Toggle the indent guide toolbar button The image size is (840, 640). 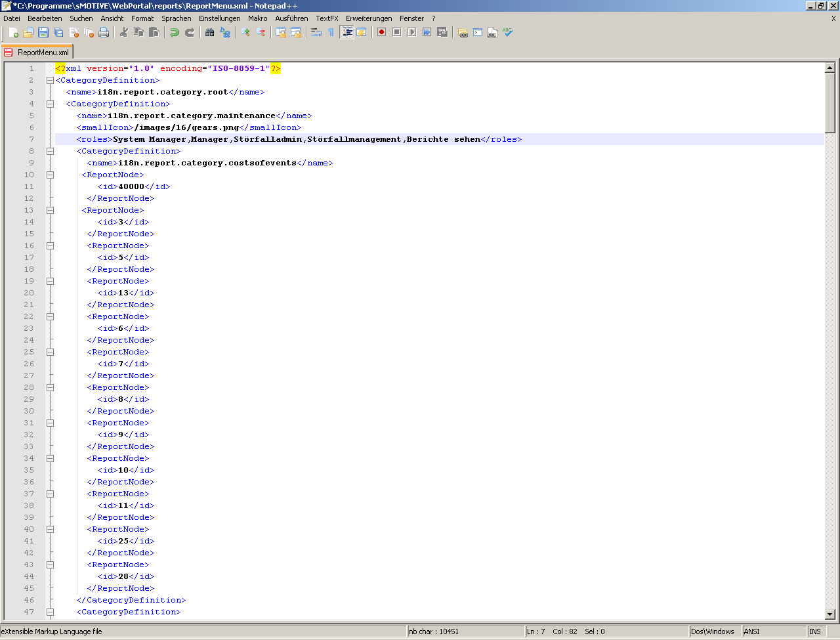(x=346, y=32)
